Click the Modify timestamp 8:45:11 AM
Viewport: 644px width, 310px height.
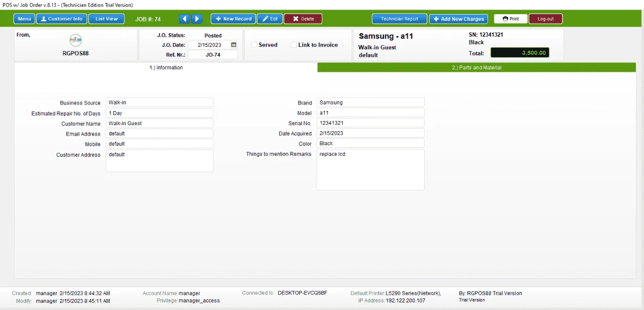point(85,301)
